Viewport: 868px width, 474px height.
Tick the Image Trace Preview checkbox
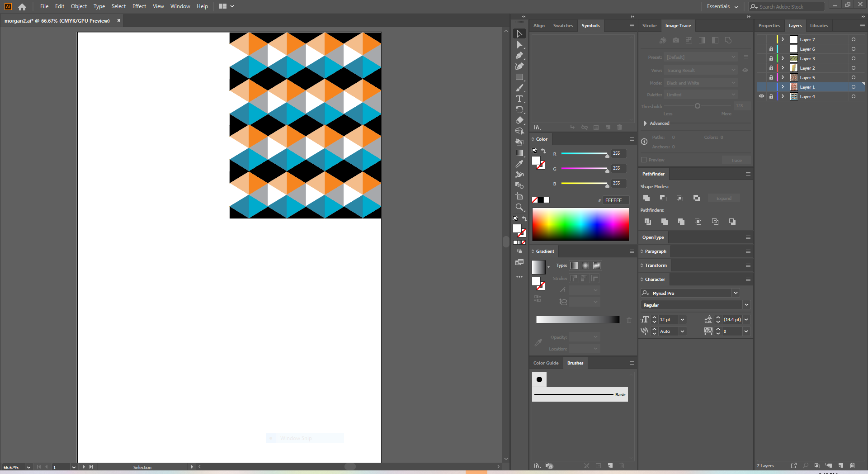[644, 160]
